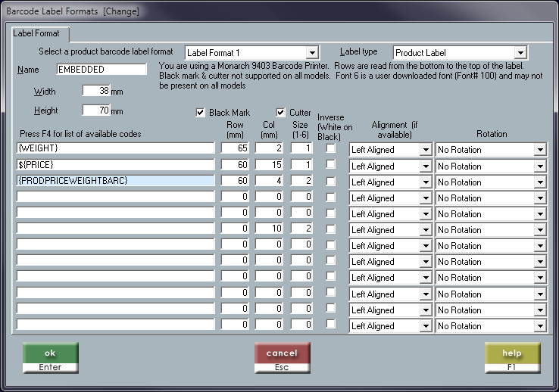Open alignment dropdown on line with Col 10
The height and width of the screenshot is (392, 559).
[x=390, y=229]
